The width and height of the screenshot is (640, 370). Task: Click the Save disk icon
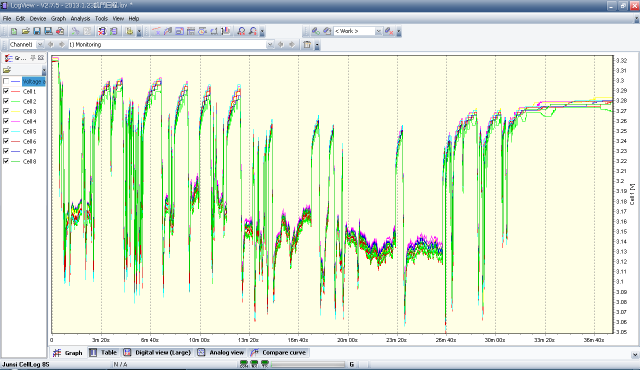click(37, 31)
